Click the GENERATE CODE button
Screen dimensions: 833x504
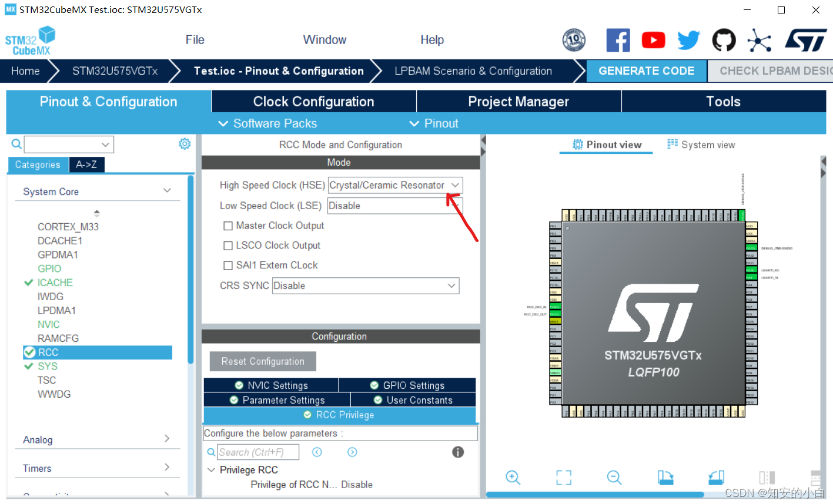[647, 70]
